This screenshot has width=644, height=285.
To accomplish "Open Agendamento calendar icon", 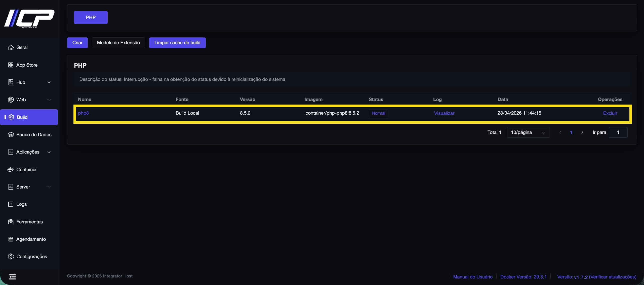I will pos(11,239).
